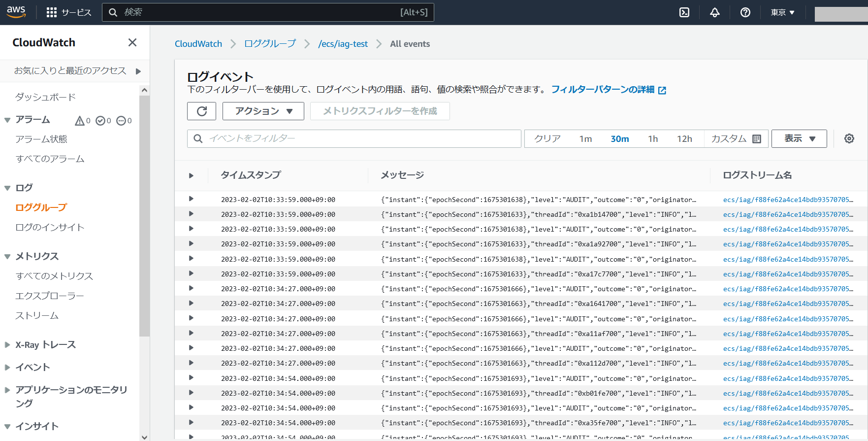This screenshot has height=441, width=868.
Task: Open the external link icon for filter pattern details
Action: (662, 90)
